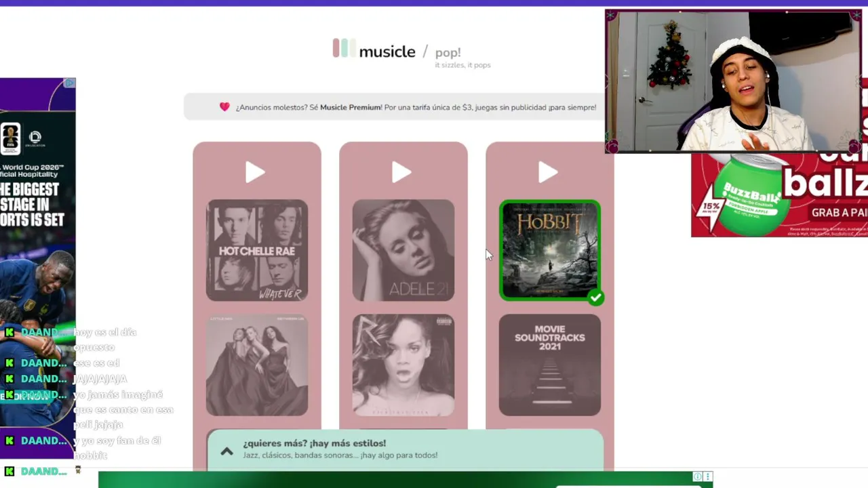Click the musicle logo icon

click(x=344, y=48)
